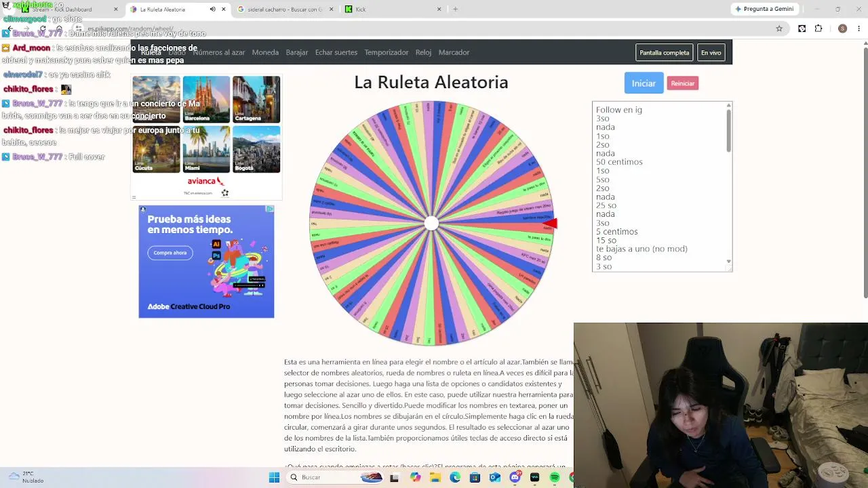Open Discord from the taskbar
This screenshot has width=868, height=488.
[x=515, y=477]
